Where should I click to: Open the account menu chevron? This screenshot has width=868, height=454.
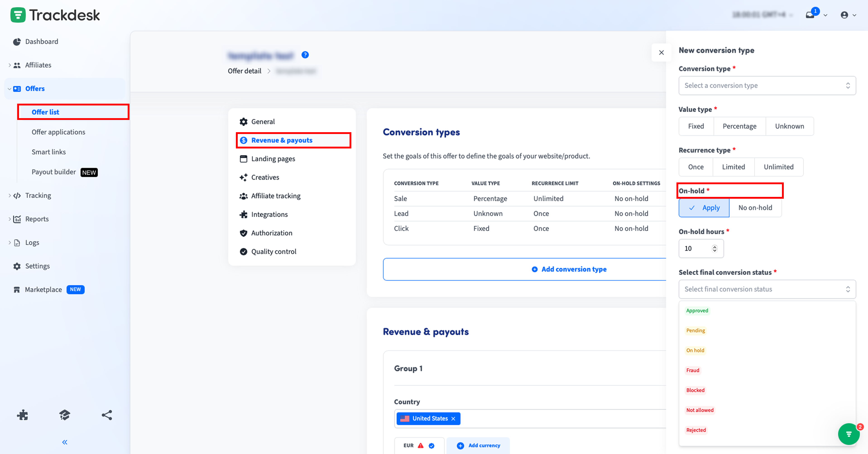854,15
